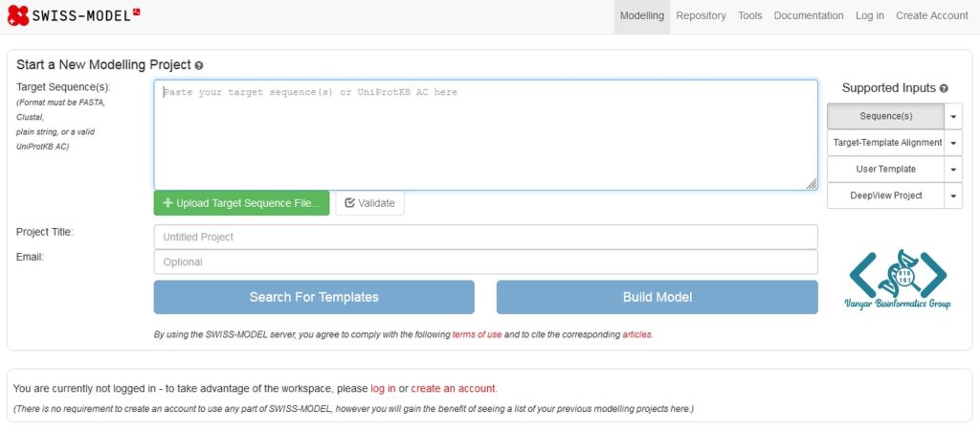Viewport: 980px width, 434px height.
Task: Select the Sequence(s) input type
Action: tap(885, 116)
